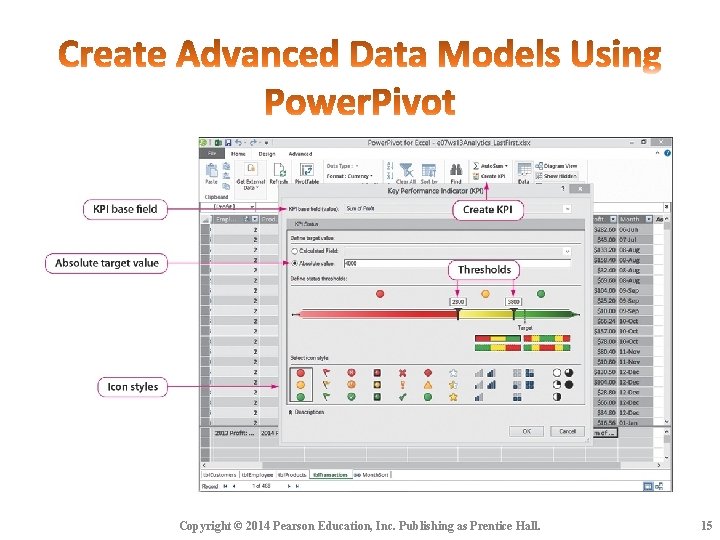Select the stars icon style
The image size is (720, 540).
tap(453, 385)
